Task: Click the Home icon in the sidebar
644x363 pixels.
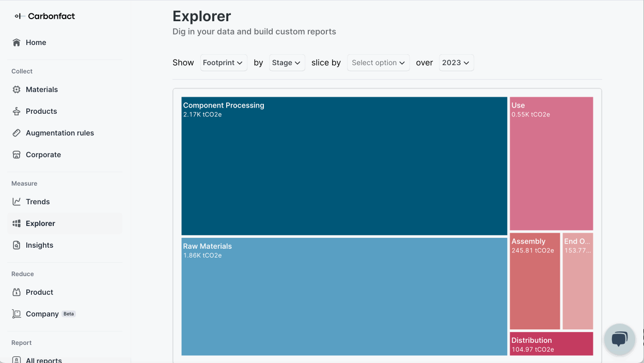Action: tap(15, 42)
